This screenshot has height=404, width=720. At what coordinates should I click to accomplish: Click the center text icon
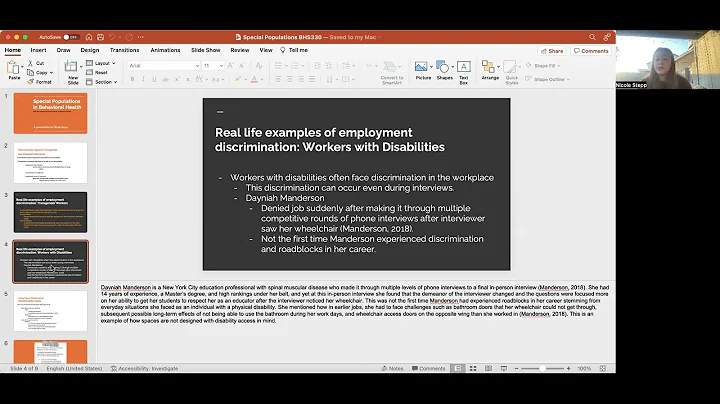pos(290,79)
